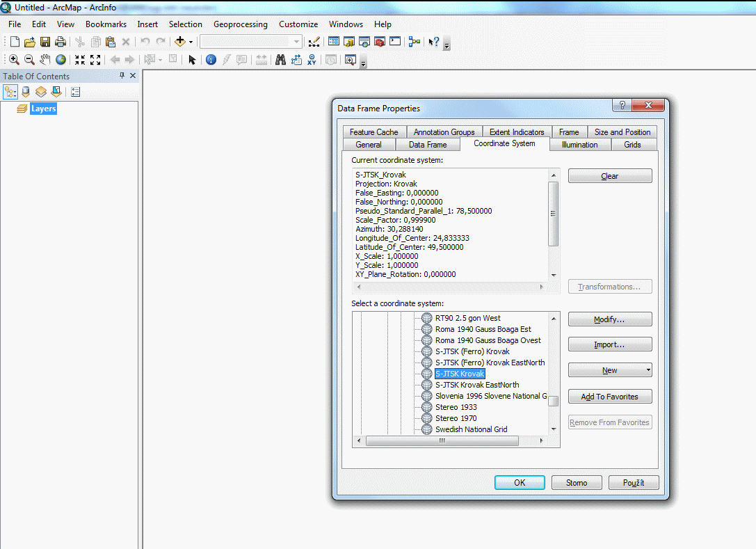Open the Editor Toolbar icon
Image resolution: width=756 pixels, height=549 pixels.
[x=314, y=42]
